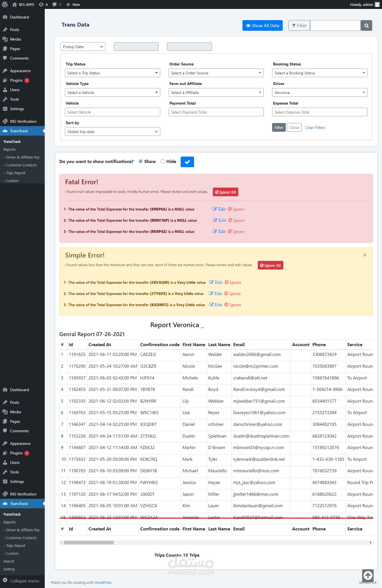Select the Show notifications radio button

(x=141, y=161)
